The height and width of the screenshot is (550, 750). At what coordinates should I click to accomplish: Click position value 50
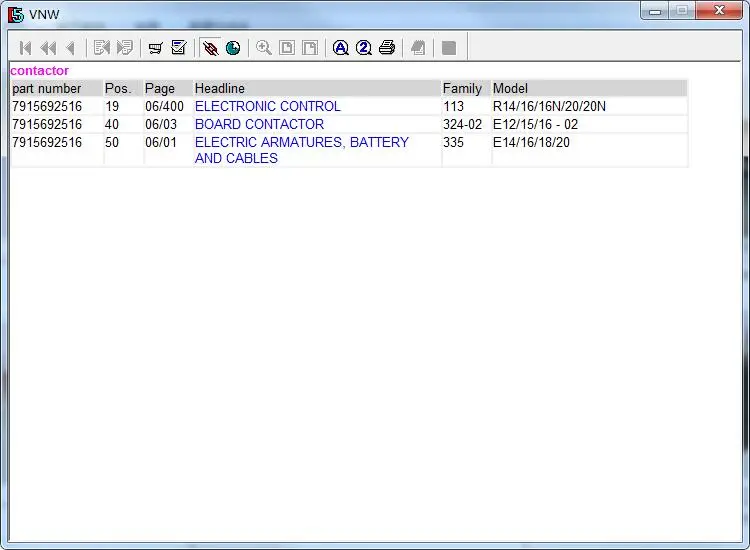[112, 143]
